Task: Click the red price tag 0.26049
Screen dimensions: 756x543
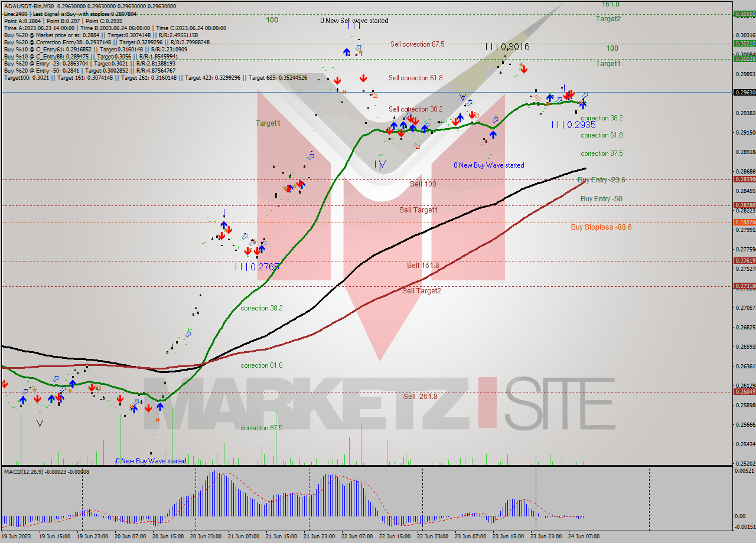Action: click(x=744, y=391)
